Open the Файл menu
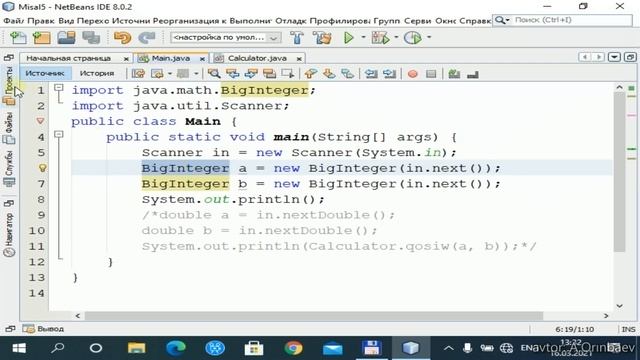640x360 pixels. pyautogui.click(x=13, y=20)
